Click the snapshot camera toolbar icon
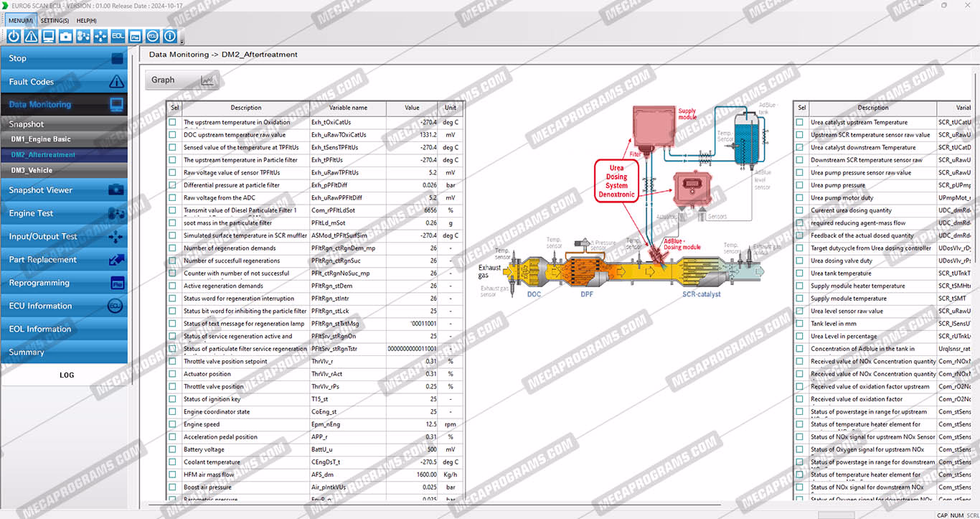Viewport: 980px width, 519px height. tap(66, 36)
